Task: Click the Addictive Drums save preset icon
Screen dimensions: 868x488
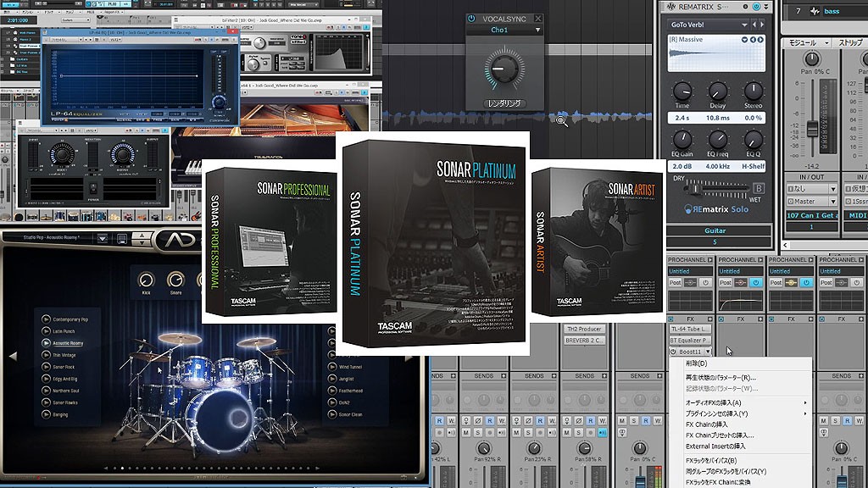Action: [122, 239]
